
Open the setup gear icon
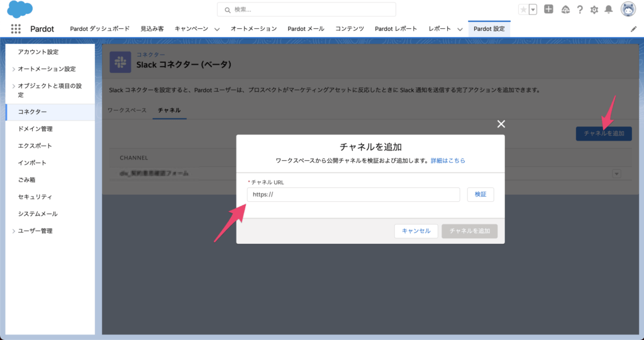pyautogui.click(x=594, y=9)
